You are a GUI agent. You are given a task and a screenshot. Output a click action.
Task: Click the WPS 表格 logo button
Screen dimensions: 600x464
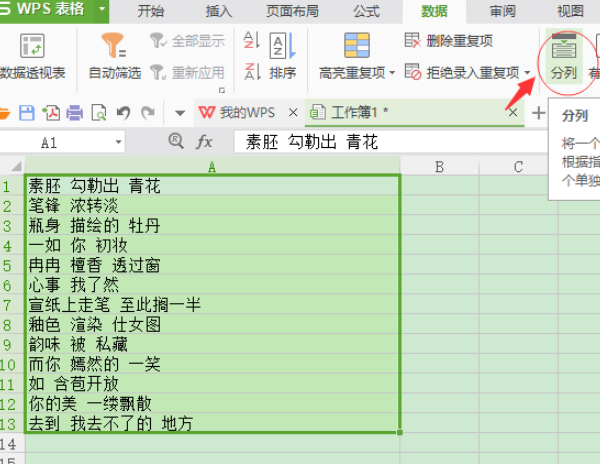[47, 9]
